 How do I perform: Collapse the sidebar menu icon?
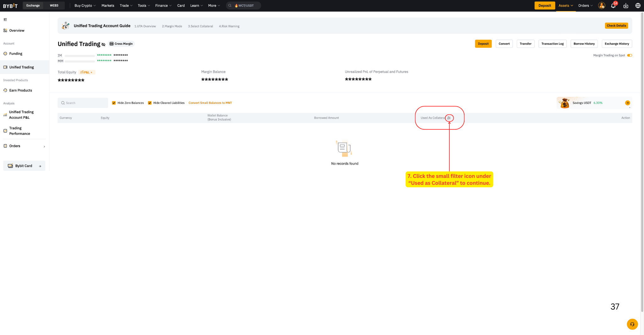coord(5,19)
